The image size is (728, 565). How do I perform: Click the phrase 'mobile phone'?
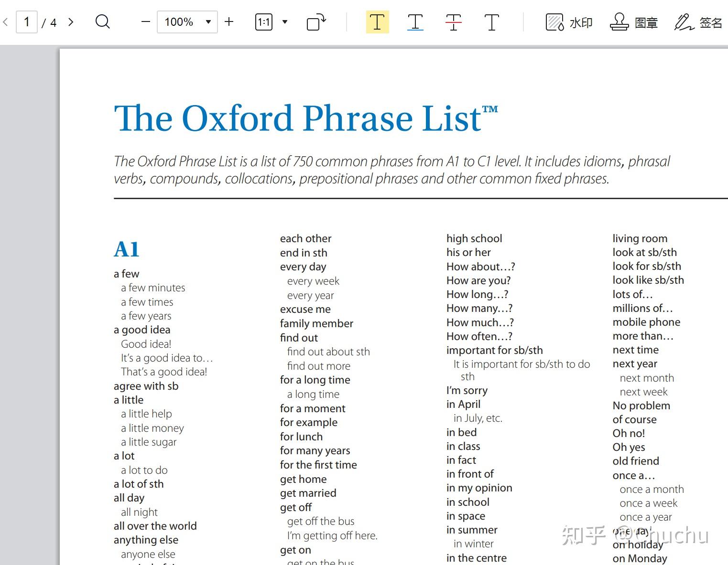[x=646, y=322]
